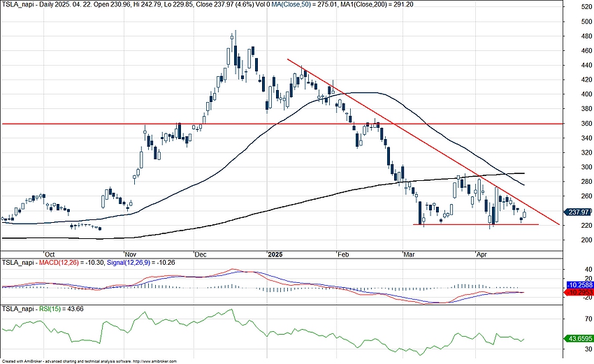Click the -20 label on MACD axis
Screen dimensions: 594x364
click(587, 297)
